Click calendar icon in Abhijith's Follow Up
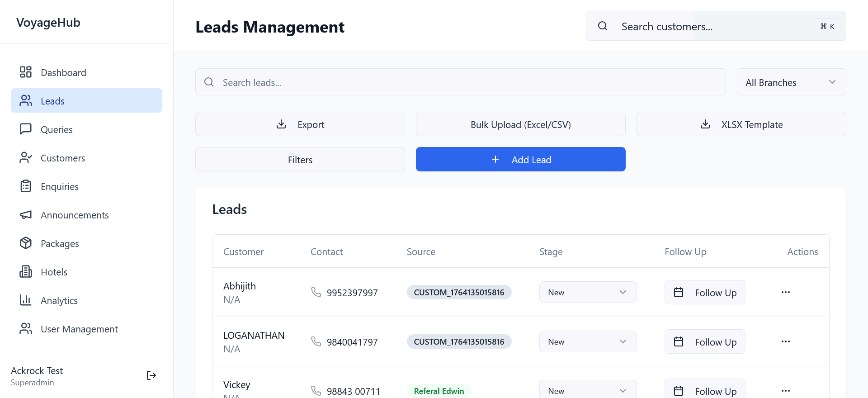The height and width of the screenshot is (398, 868). pos(679,292)
